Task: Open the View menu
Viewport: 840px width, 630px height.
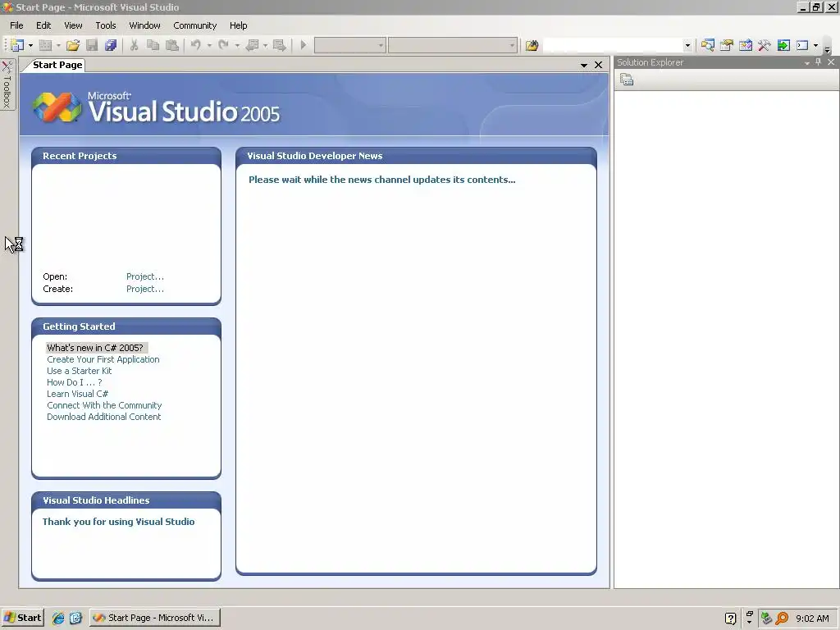Action: (x=73, y=25)
